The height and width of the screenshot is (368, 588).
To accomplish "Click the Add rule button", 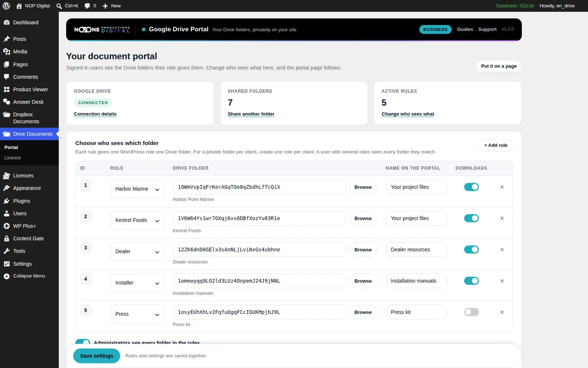I will tap(496, 145).
